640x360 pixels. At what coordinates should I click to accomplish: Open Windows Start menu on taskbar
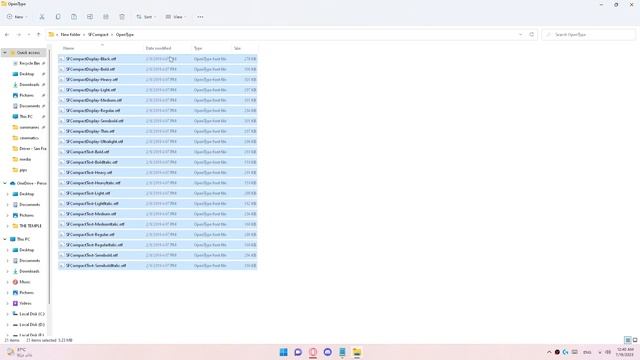click(x=283, y=352)
